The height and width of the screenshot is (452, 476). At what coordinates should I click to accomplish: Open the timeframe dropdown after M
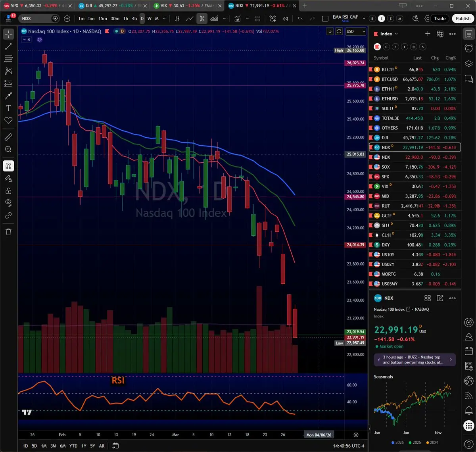(164, 19)
